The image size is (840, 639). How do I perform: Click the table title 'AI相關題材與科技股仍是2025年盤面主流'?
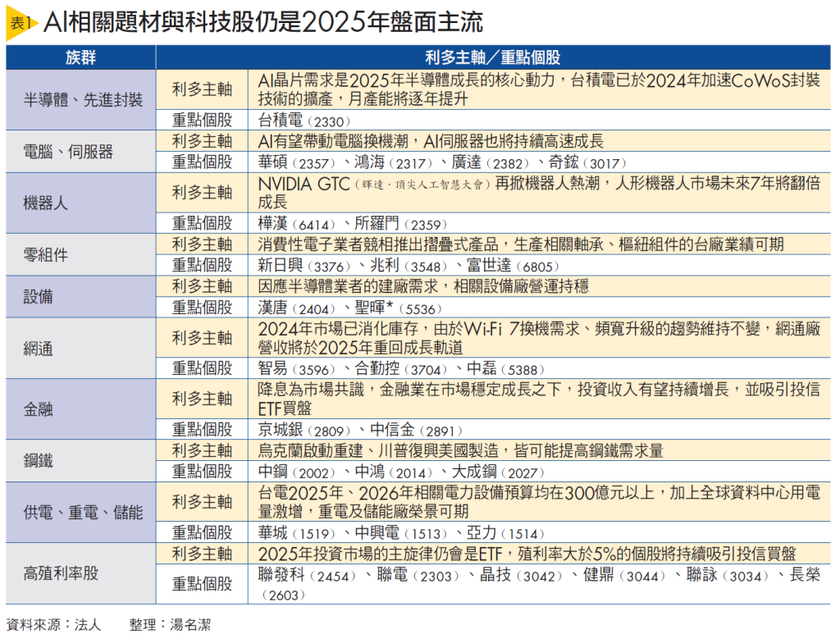[x=263, y=22]
